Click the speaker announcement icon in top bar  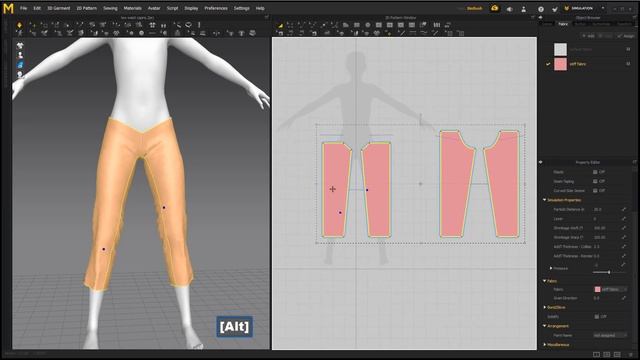pyautogui.click(x=510, y=9)
